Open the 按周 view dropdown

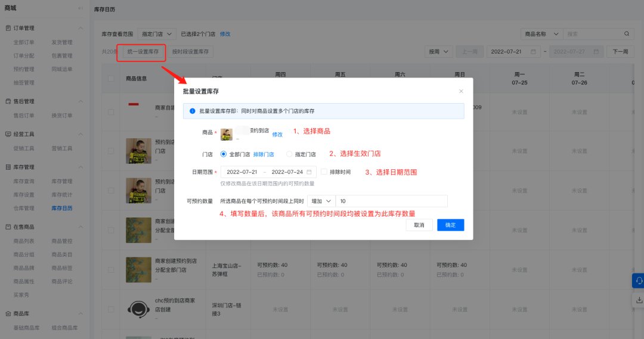coord(439,52)
